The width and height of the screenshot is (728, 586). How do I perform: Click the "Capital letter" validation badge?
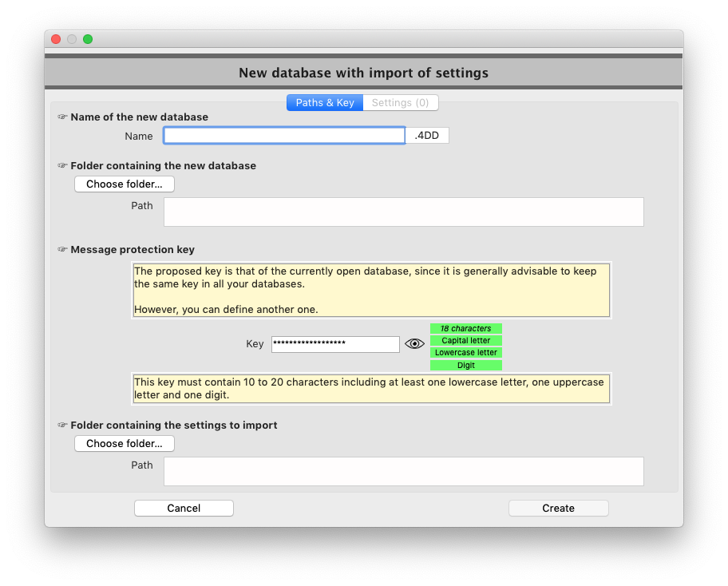[465, 340]
